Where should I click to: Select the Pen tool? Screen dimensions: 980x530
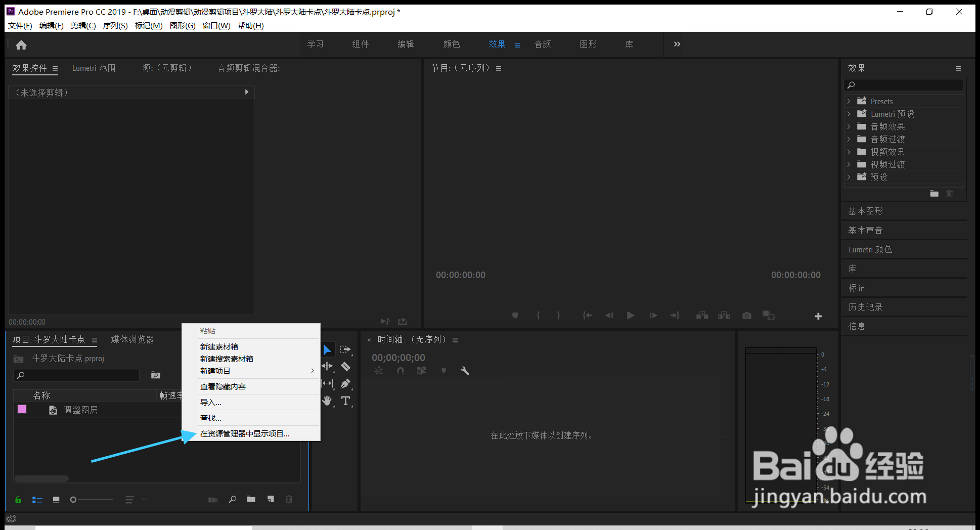346,383
